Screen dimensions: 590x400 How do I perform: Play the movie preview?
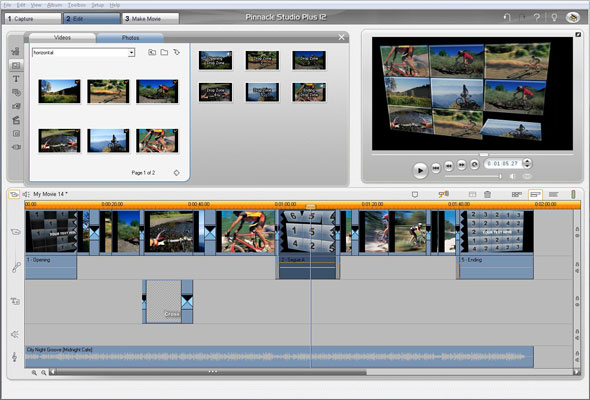tap(420, 170)
